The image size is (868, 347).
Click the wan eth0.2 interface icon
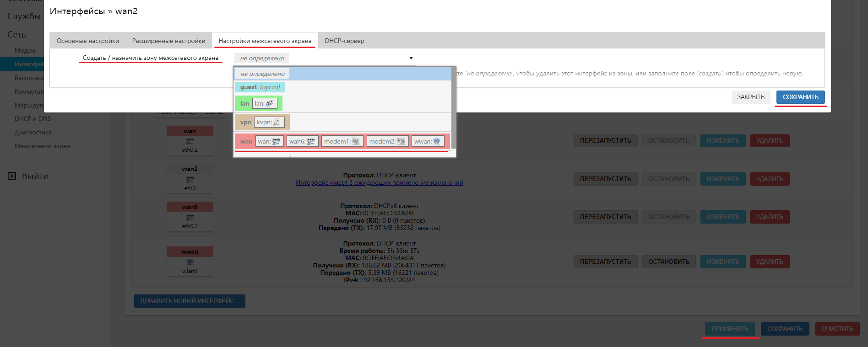point(190,141)
